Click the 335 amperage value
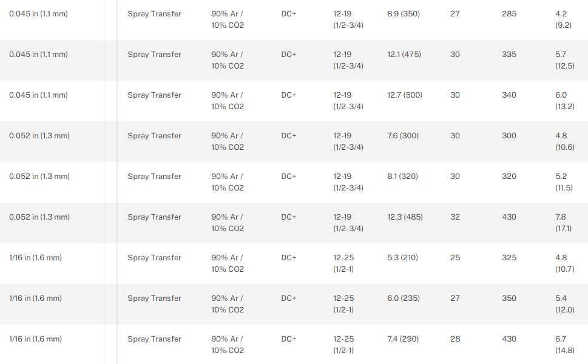Viewport: 588px width, 364px height. 509,55
